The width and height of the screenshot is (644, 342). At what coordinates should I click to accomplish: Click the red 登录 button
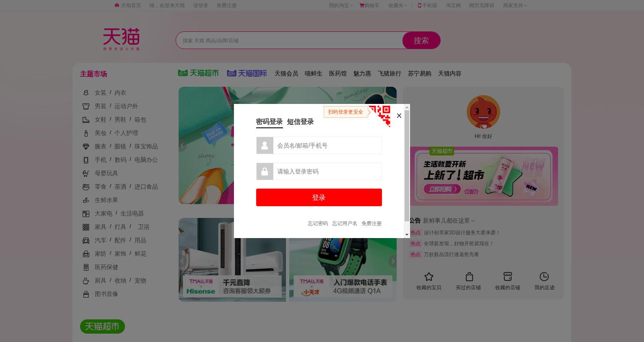coord(319,197)
